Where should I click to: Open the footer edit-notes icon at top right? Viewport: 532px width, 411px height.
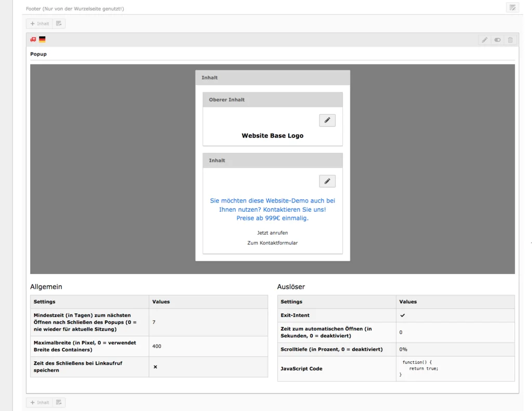click(x=512, y=7)
